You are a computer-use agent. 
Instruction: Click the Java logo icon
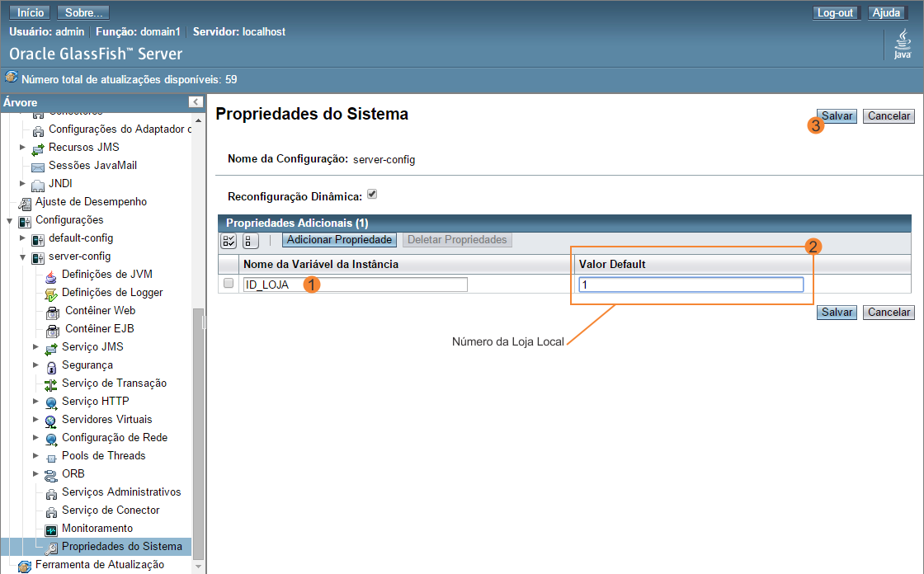[x=902, y=46]
